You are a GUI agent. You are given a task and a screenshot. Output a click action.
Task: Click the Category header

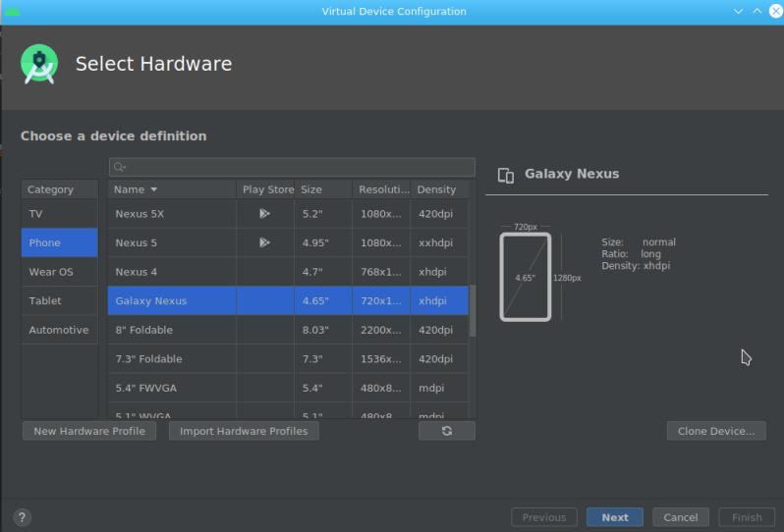[x=60, y=189]
